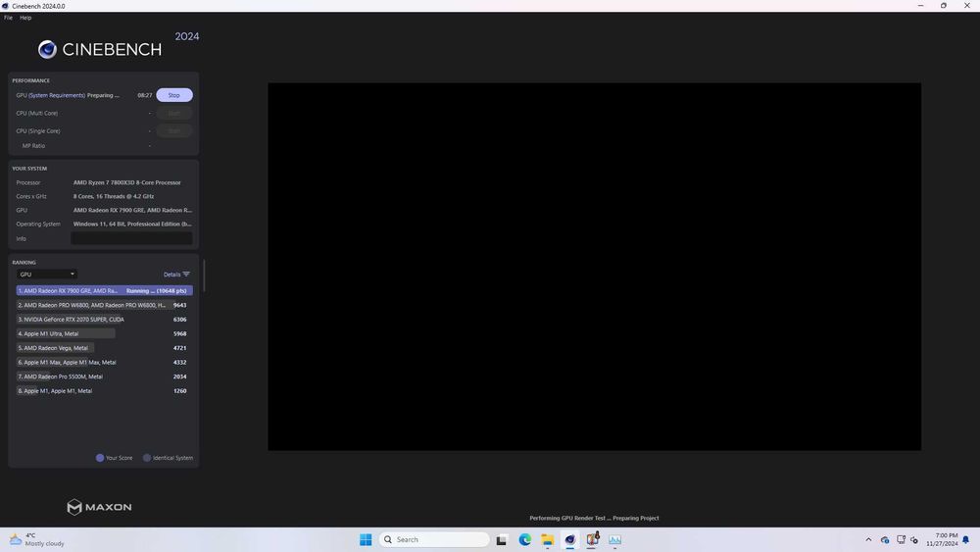Open the Help menu
This screenshot has width=980, height=552.
click(25, 18)
